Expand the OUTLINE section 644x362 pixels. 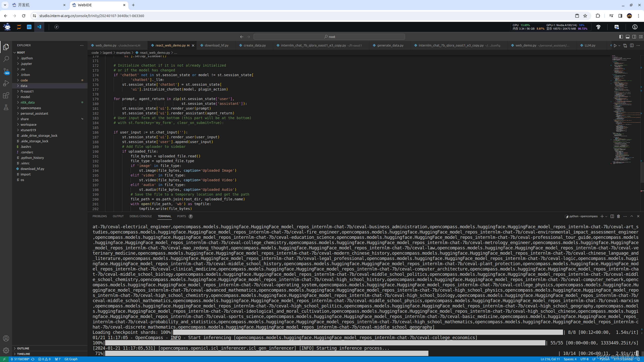tap(23, 348)
